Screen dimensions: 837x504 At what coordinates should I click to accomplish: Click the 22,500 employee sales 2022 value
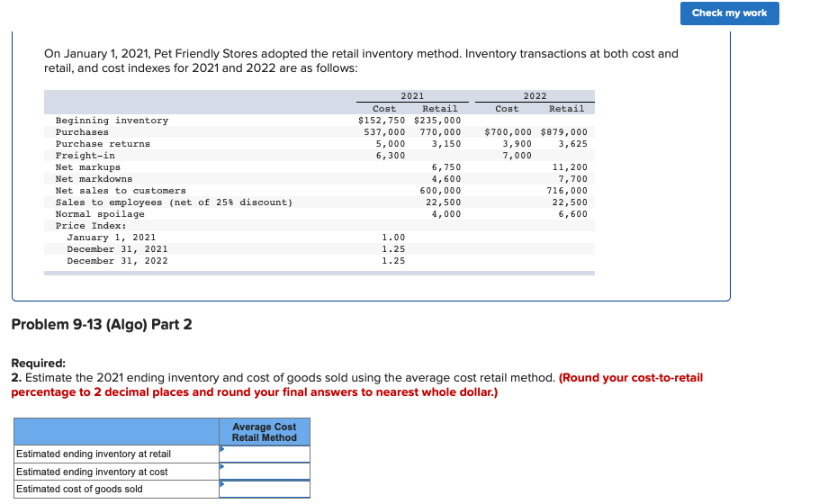570,202
